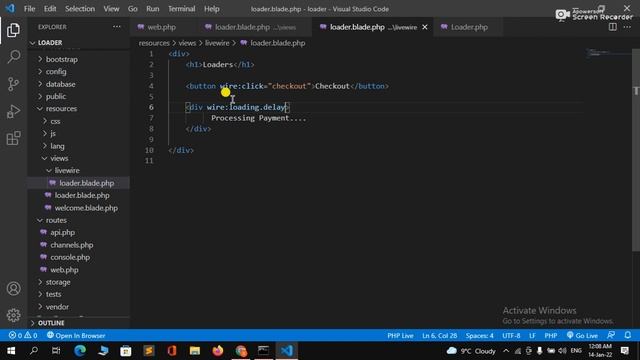Open the Edit menu
Image resolution: width=640 pixels, height=360 pixels.
50,9
